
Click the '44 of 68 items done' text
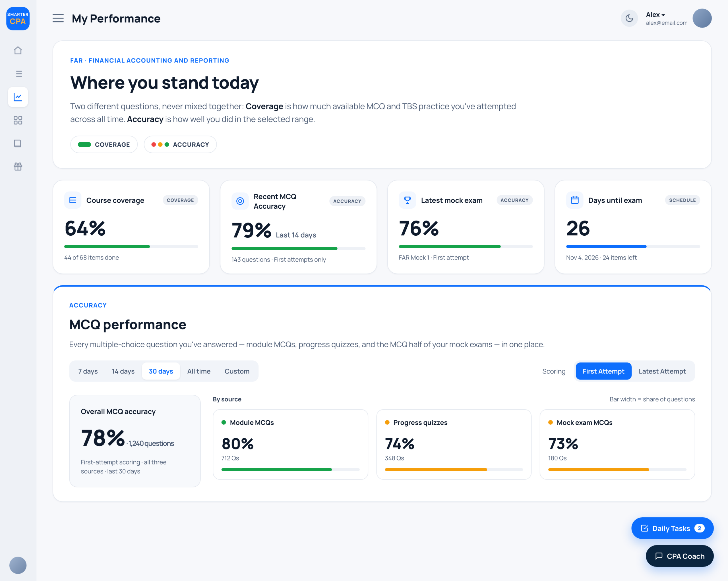click(92, 258)
